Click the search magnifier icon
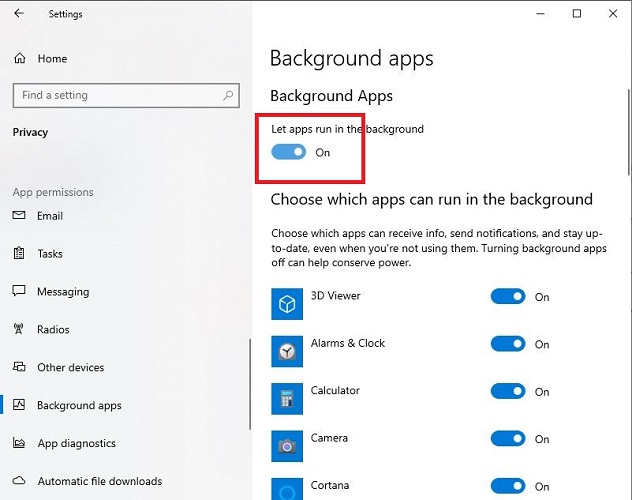 point(228,95)
